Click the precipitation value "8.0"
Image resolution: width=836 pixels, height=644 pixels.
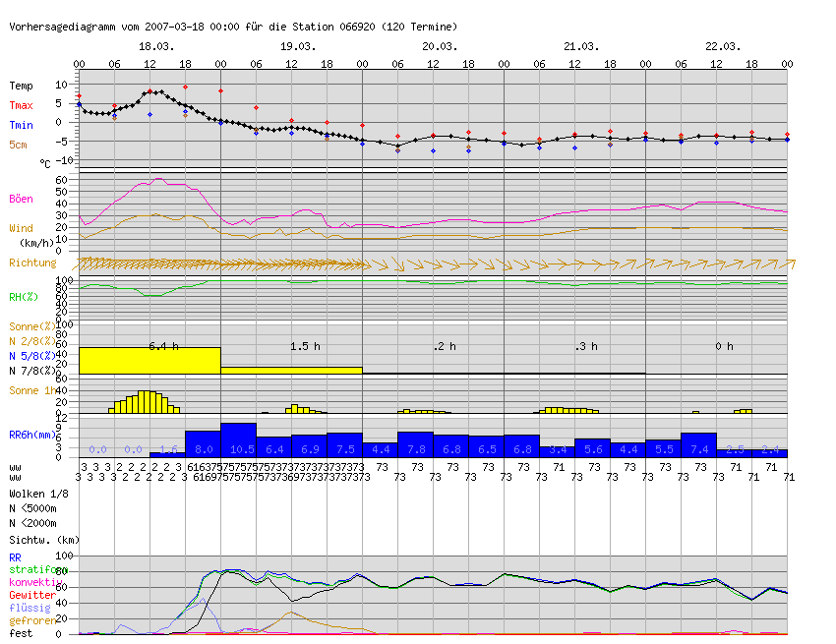[204, 449]
